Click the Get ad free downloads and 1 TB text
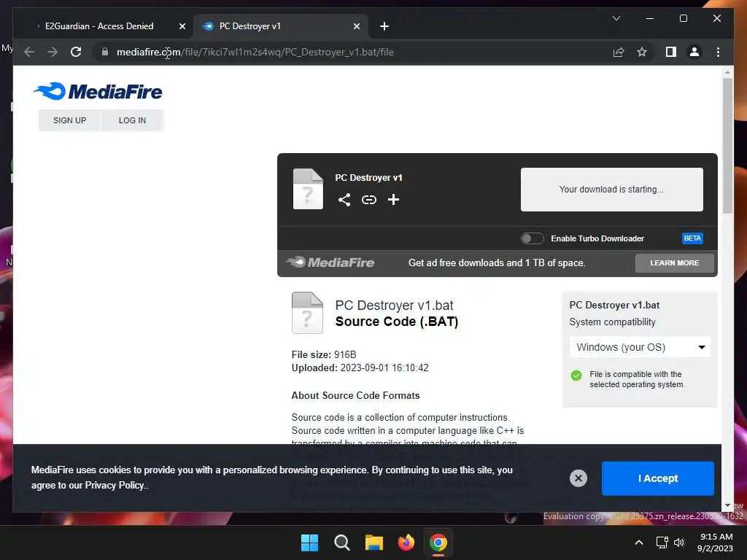 click(497, 262)
